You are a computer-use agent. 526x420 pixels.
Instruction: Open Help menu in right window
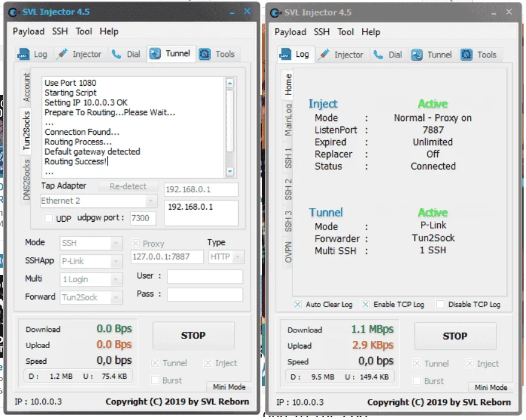click(371, 32)
